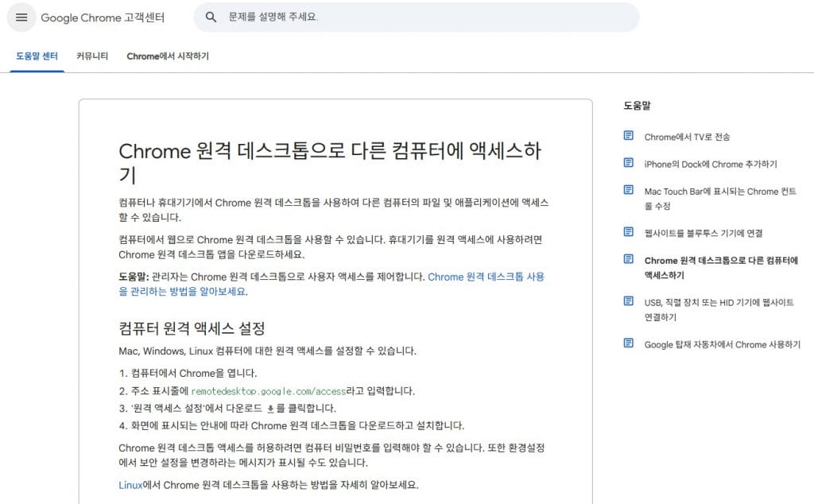
Task: Click the main article title heading
Action: (330, 162)
